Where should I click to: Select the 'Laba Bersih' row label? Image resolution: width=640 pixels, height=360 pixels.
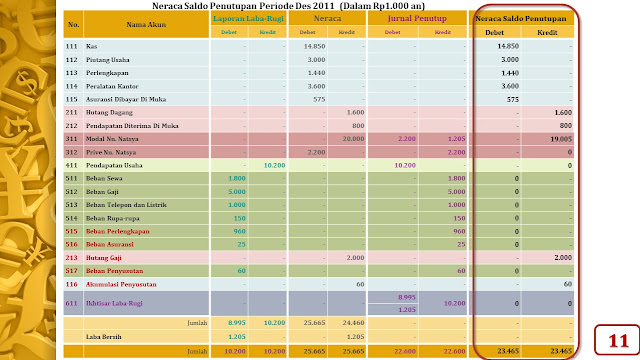point(104,337)
